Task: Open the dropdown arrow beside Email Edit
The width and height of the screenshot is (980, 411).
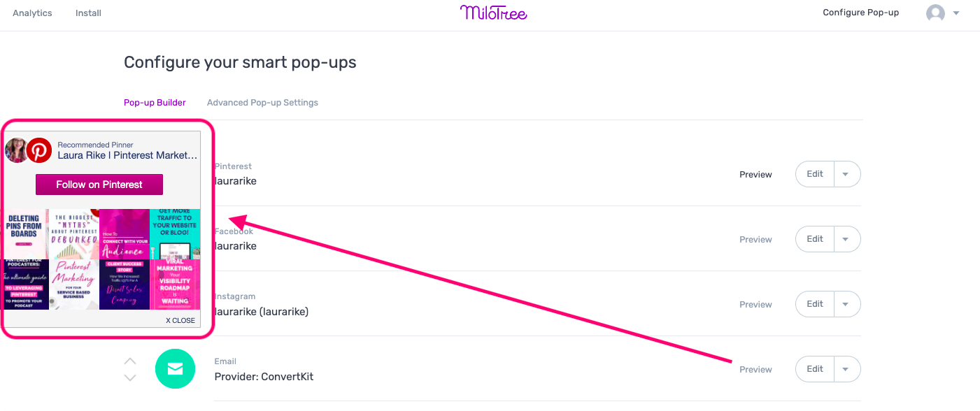Action: (846, 369)
